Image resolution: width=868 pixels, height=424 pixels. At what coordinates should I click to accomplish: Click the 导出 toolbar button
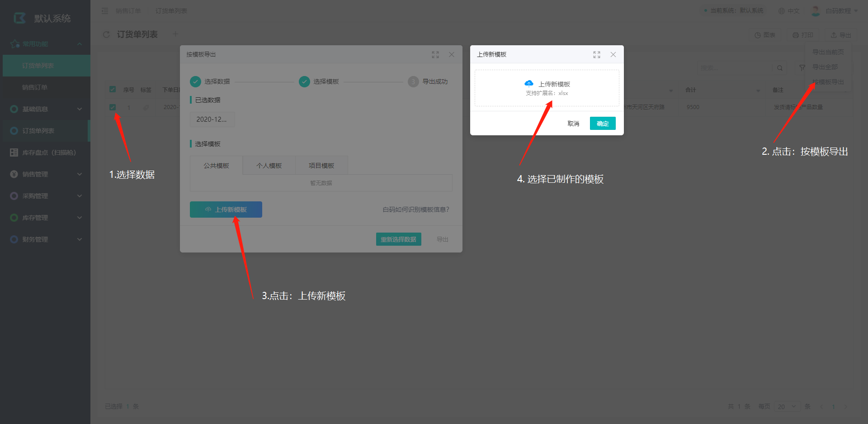click(x=841, y=35)
